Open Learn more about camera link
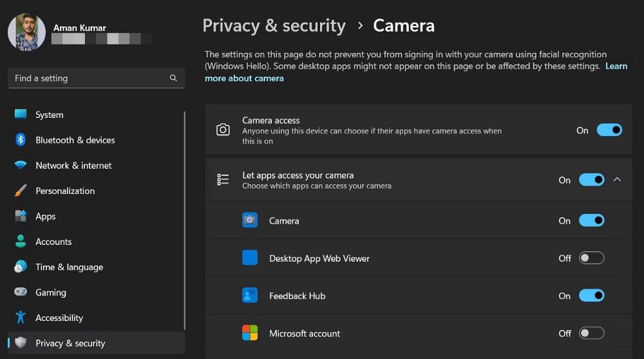 coord(244,78)
